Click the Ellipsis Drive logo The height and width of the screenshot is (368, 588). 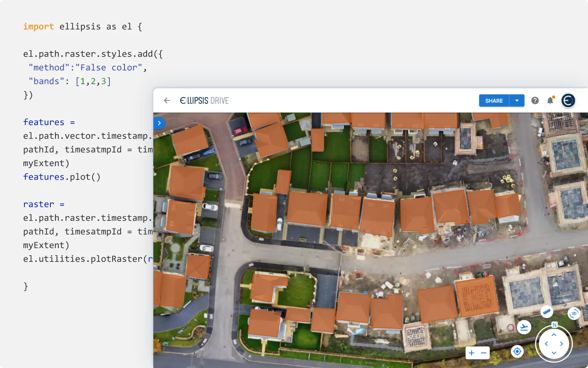coord(204,101)
